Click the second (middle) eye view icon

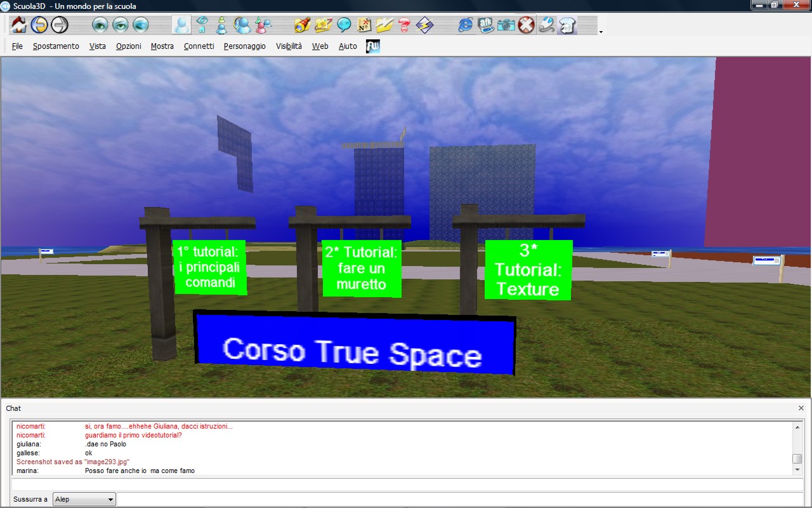[121, 25]
